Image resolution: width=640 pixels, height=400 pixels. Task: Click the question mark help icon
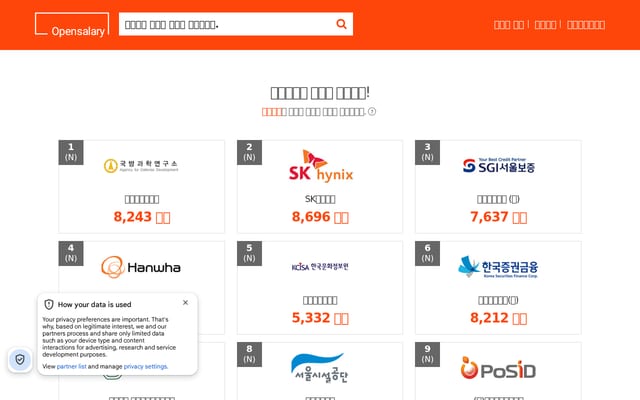pos(372,111)
